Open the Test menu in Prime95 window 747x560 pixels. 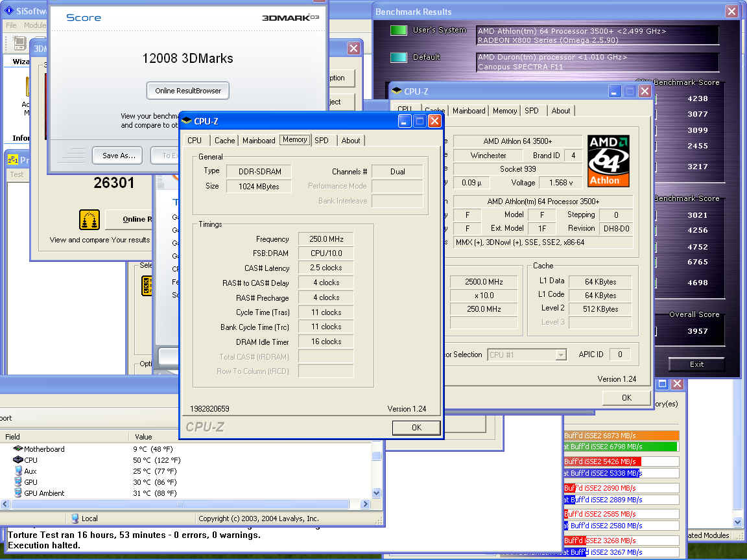17,174
